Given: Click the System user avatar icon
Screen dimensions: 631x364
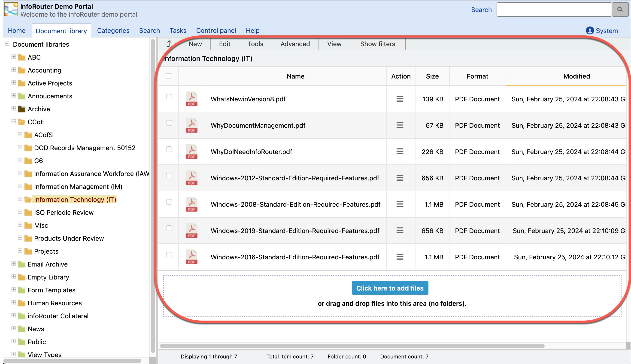Looking at the screenshot, I should (589, 30).
